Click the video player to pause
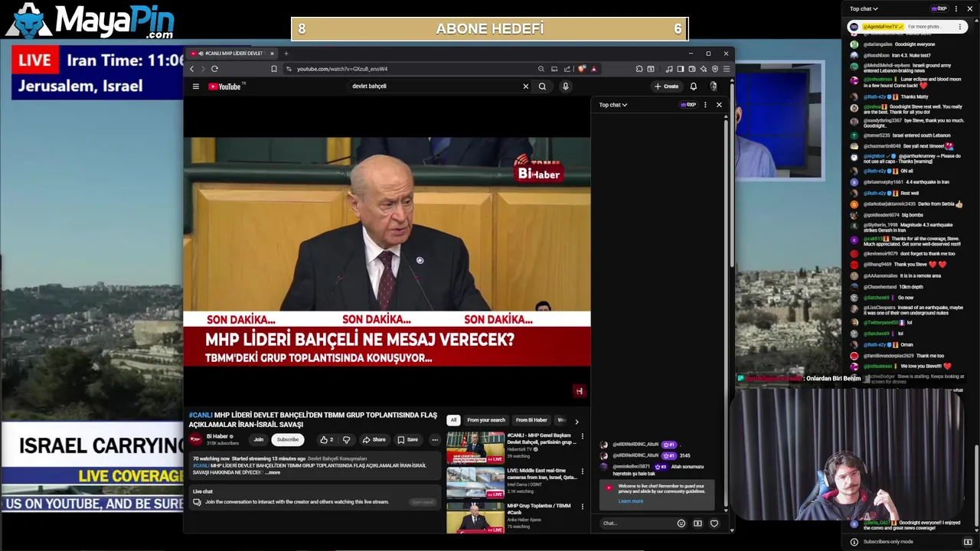980x551 pixels. click(x=387, y=250)
